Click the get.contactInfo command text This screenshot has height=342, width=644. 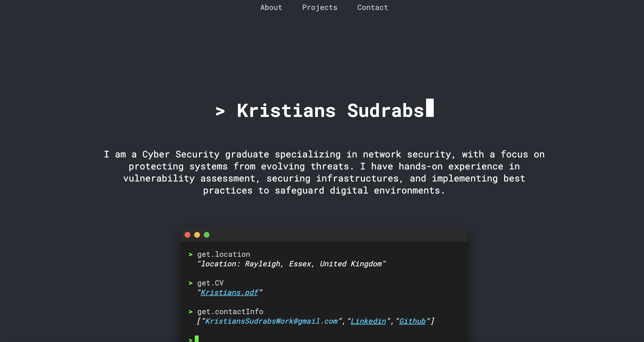pyautogui.click(x=230, y=312)
